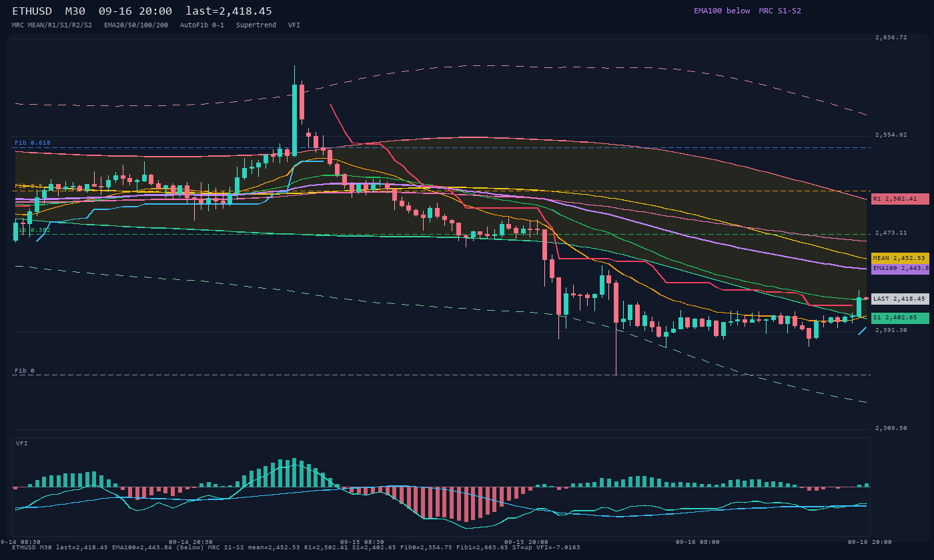The height and width of the screenshot is (560, 934).
Task: Click the "Fib 0.618" level label
Action: point(33,143)
